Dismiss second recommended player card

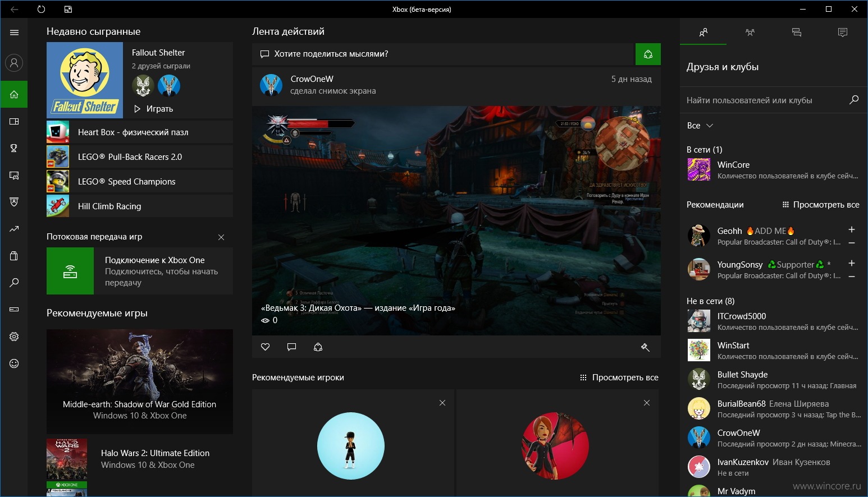click(647, 403)
